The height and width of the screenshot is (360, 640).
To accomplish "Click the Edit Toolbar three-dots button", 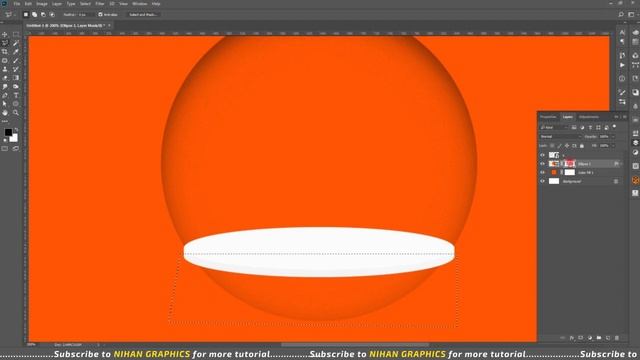I will point(5,121).
